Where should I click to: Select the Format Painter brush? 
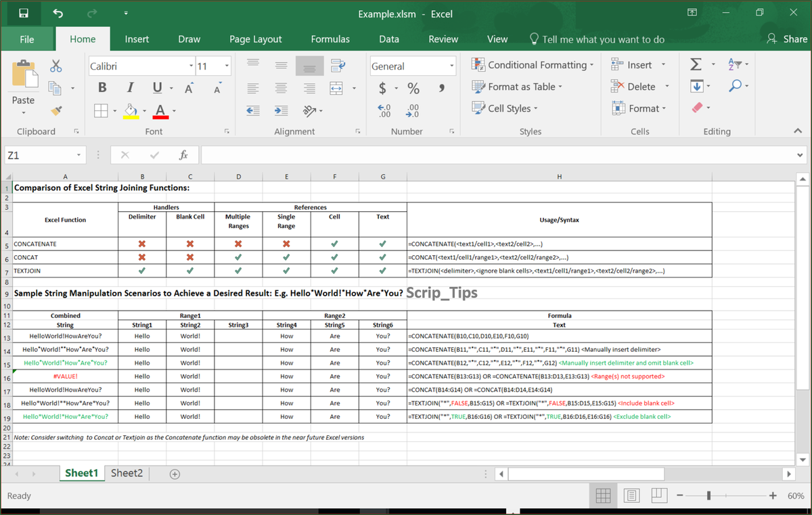pos(57,110)
